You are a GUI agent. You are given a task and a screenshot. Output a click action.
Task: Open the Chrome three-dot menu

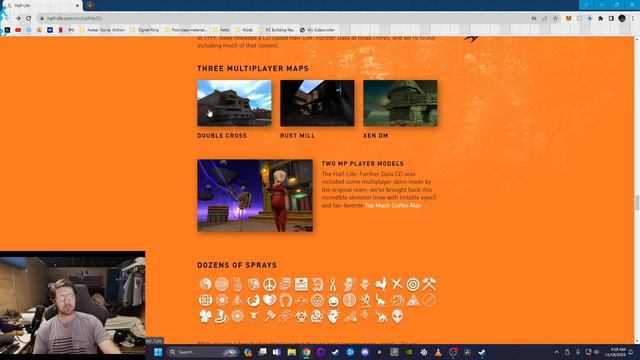pyautogui.click(x=633, y=18)
